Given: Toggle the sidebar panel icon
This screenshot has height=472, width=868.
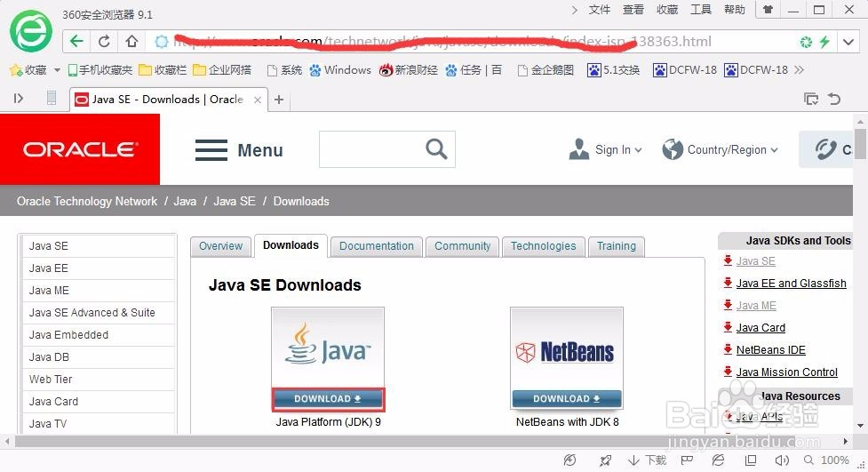Looking at the screenshot, I should click(19, 99).
